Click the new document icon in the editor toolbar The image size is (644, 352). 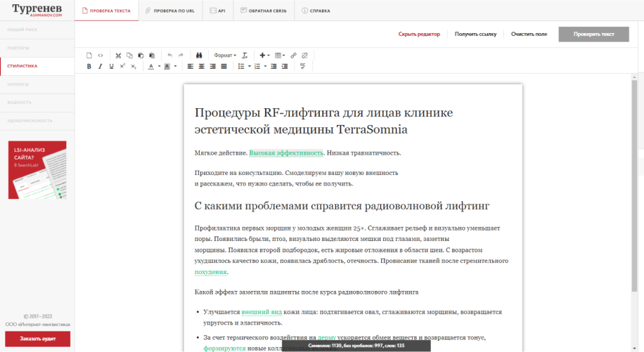pos(89,56)
